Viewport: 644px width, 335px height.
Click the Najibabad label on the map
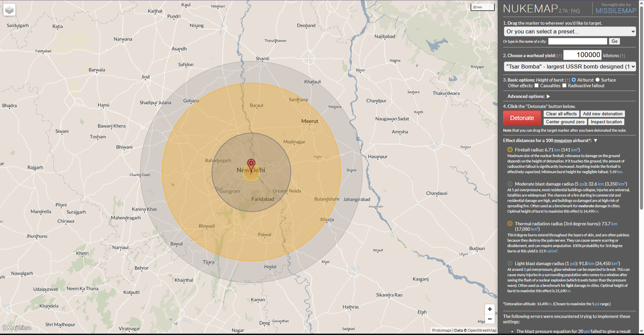[x=385, y=36]
